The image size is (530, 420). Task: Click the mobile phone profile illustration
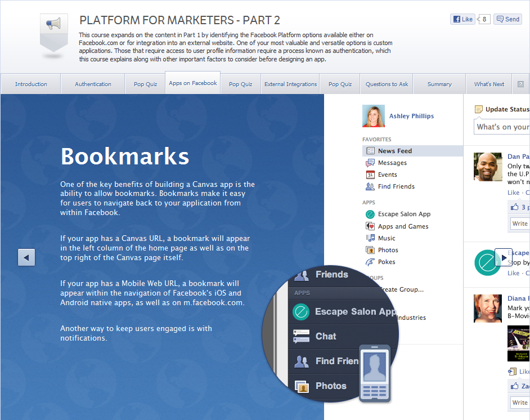coord(375,374)
